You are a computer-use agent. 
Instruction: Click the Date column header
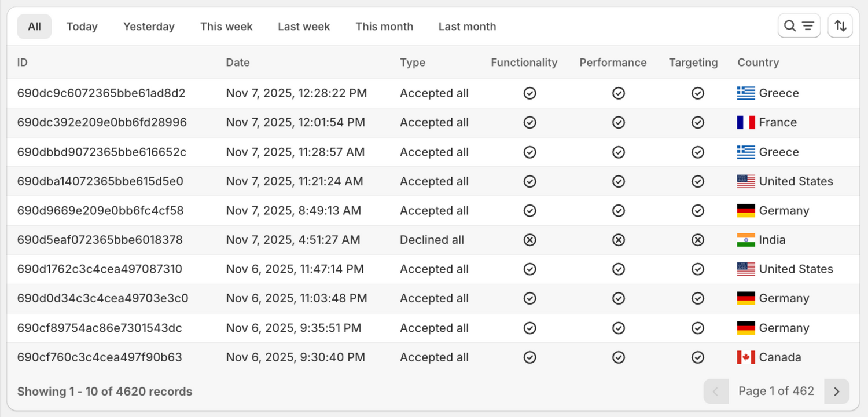click(238, 63)
